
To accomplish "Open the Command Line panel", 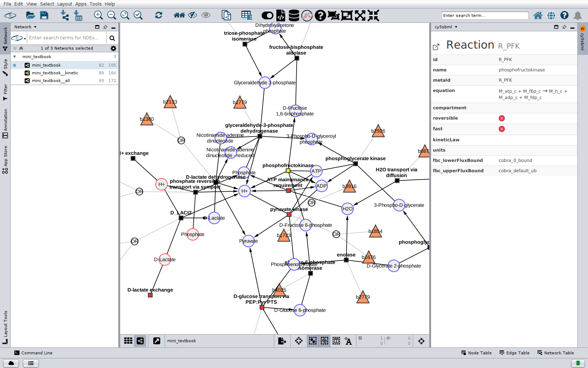I will 33,353.
